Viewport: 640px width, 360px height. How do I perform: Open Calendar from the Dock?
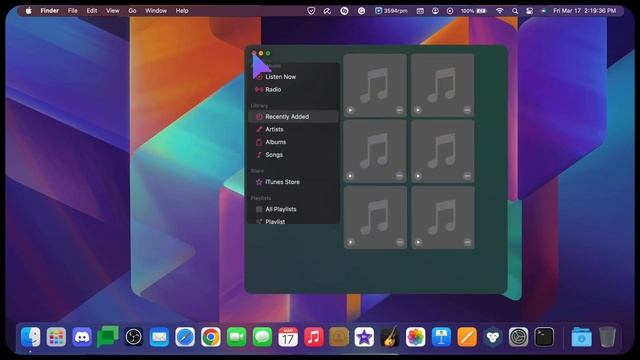coord(288,337)
